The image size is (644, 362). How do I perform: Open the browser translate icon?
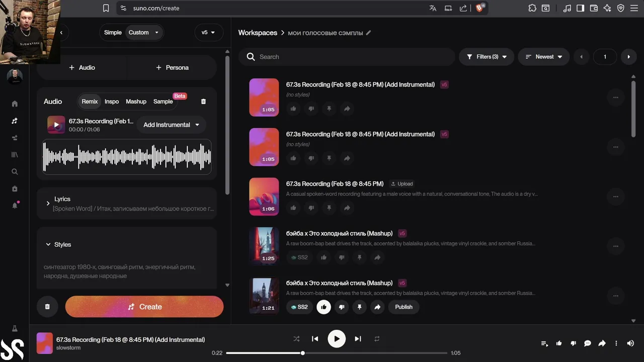pyautogui.click(x=433, y=8)
